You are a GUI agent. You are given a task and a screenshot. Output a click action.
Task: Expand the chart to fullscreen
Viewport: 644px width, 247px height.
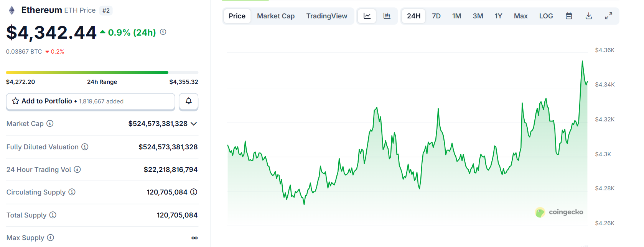click(609, 16)
